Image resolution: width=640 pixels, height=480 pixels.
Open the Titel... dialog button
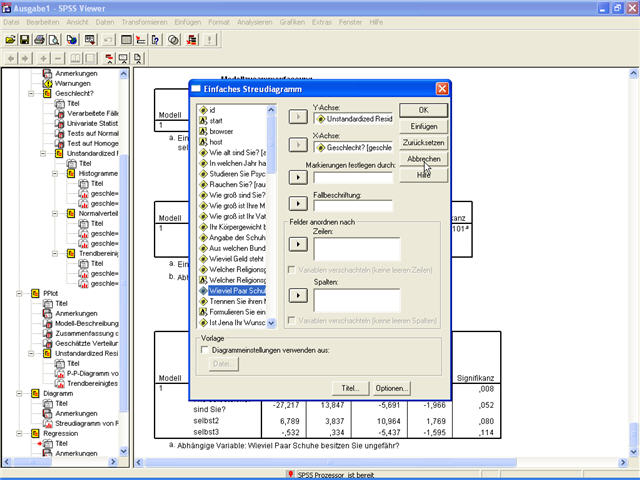[x=349, y=388]
